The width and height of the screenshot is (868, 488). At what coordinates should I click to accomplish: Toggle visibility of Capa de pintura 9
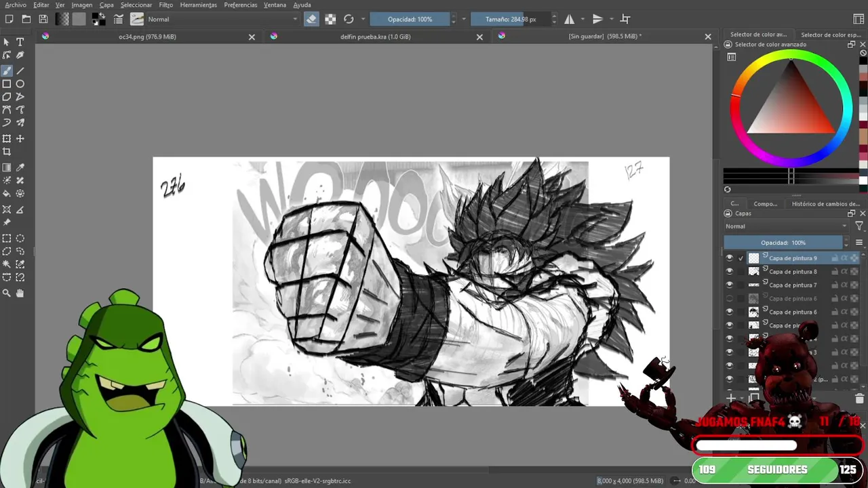click(730, 258)
